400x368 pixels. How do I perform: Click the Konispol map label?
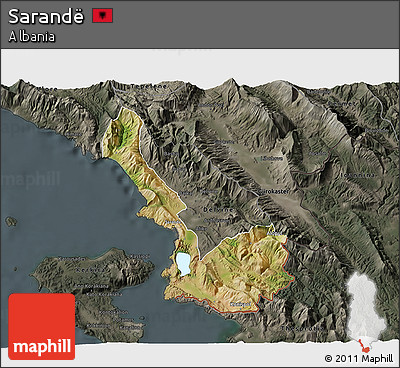click(x=240, y=304)
